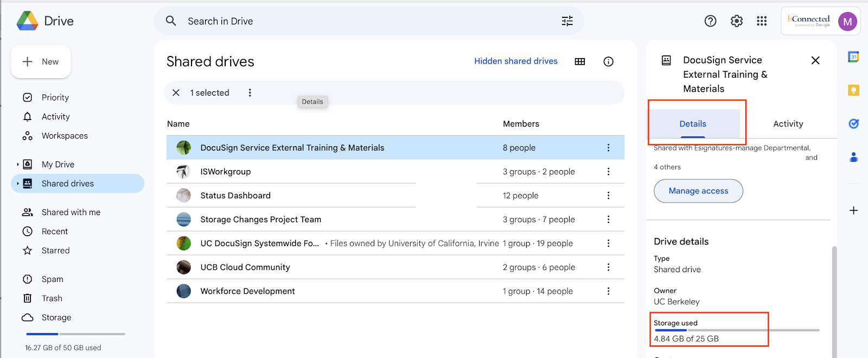Select Shared drives in sidebar
The width and height of the screenshot is (868, 358).
point(78,184)
